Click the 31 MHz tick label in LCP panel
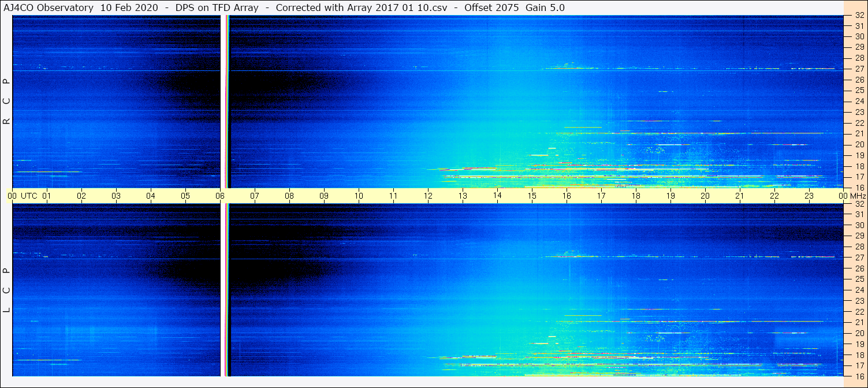The image size is (868, 388). [x=859, y=214]
